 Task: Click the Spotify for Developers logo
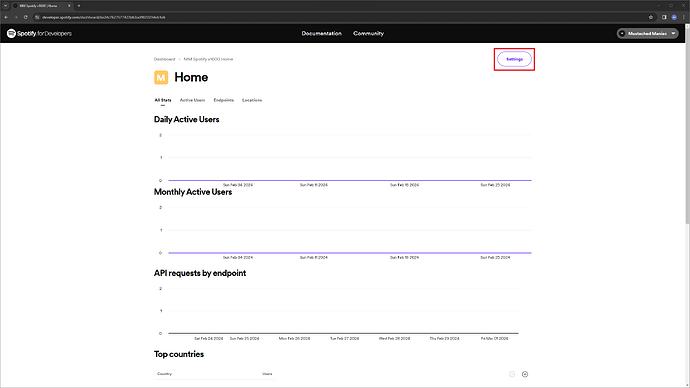pos(39,33)
